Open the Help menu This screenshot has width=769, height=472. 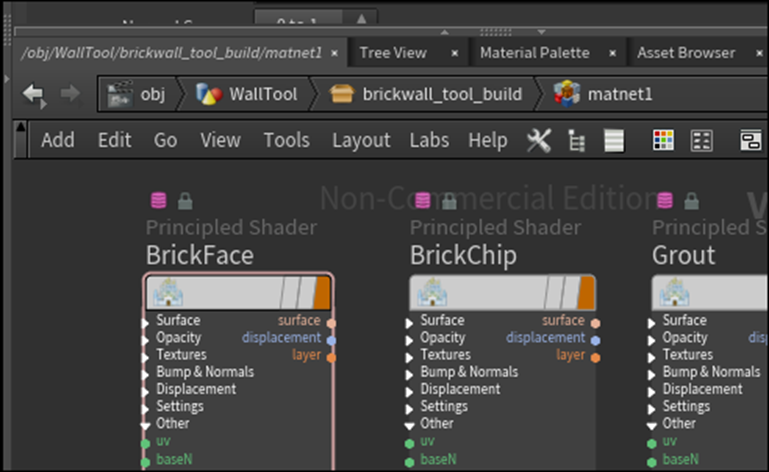click(x=487, y=141)
